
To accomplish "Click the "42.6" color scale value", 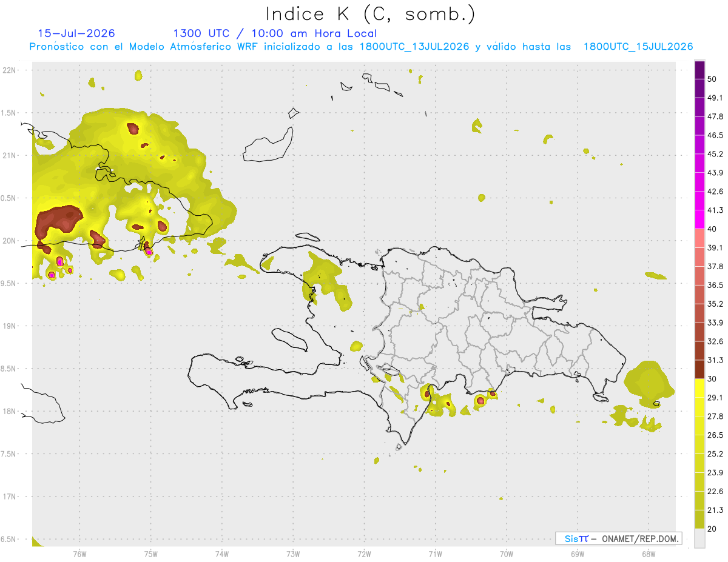I will (715, 192).
